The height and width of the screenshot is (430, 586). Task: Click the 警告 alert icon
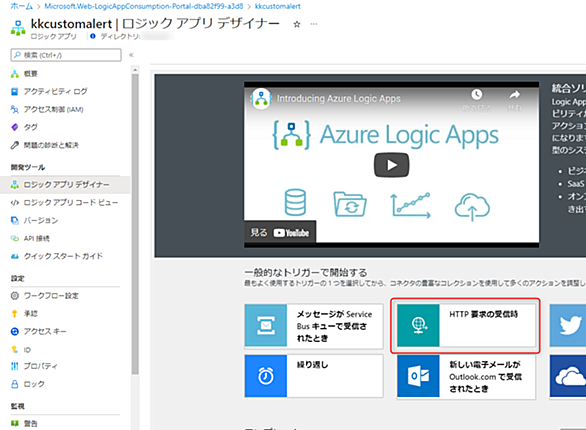point(15,423)
